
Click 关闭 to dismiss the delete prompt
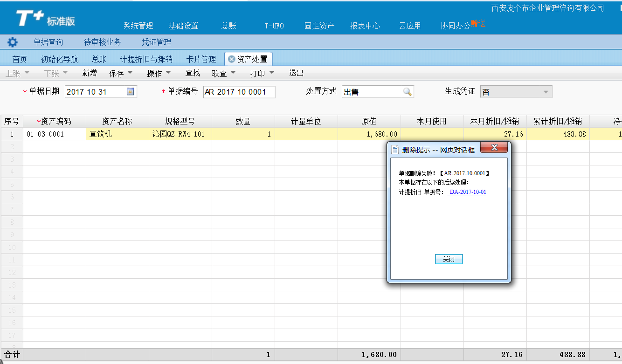[448, 259]
